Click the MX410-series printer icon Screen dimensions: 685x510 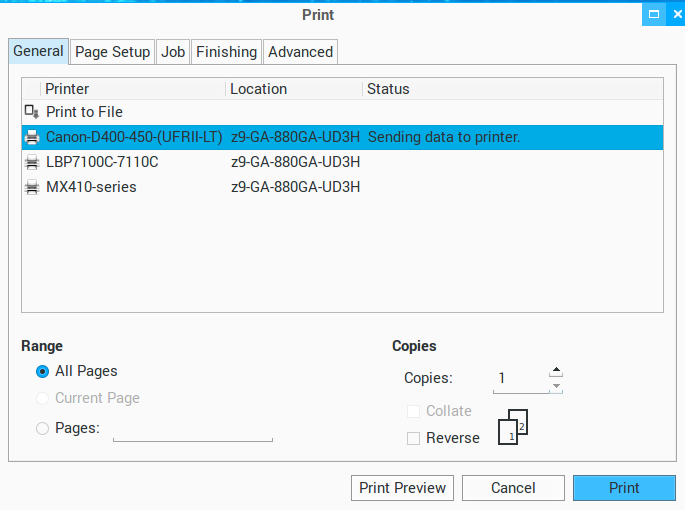tap(32, 187)
